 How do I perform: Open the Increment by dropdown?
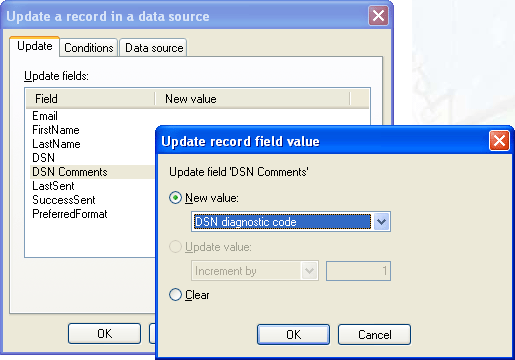[255, 271]
